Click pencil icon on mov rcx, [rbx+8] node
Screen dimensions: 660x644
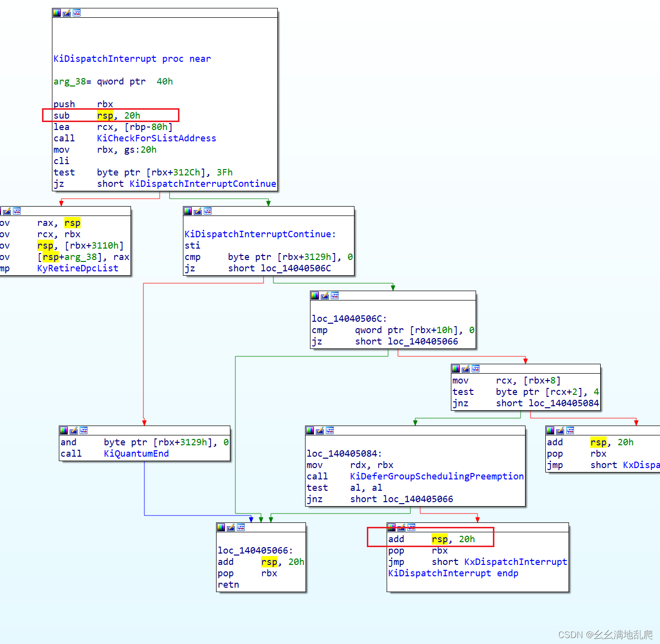pyautogui.click(x=466, y=369)
